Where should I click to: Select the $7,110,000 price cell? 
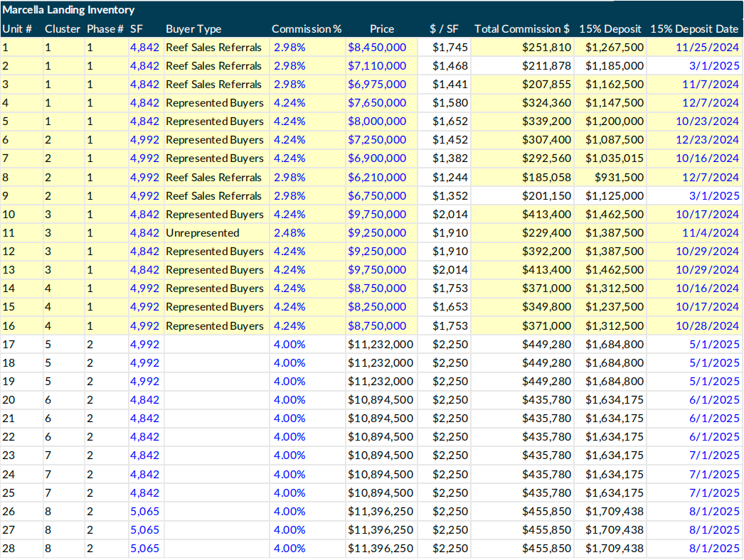(x=377, y=65)
